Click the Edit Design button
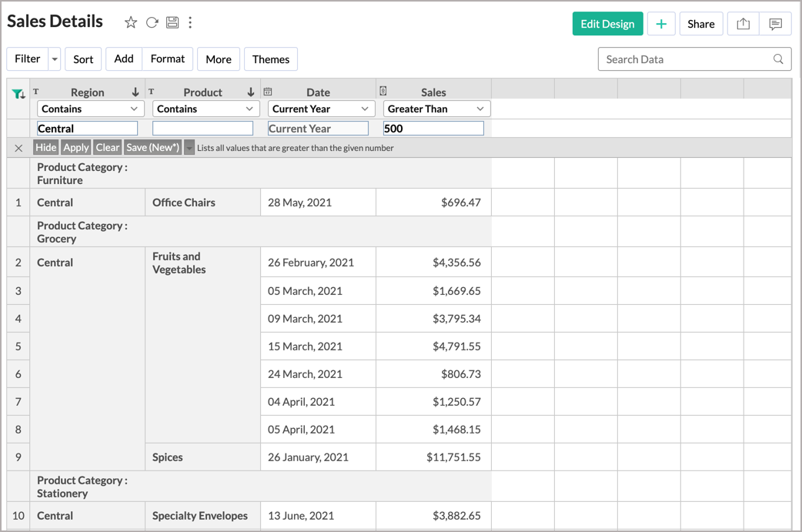The height and width of the screenshot is (532, 802). 607,24
